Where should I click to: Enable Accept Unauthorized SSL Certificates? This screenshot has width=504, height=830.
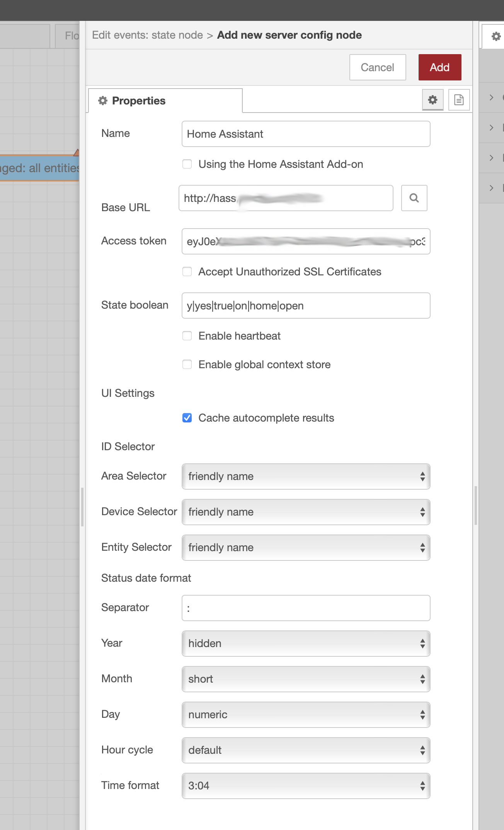187,272
